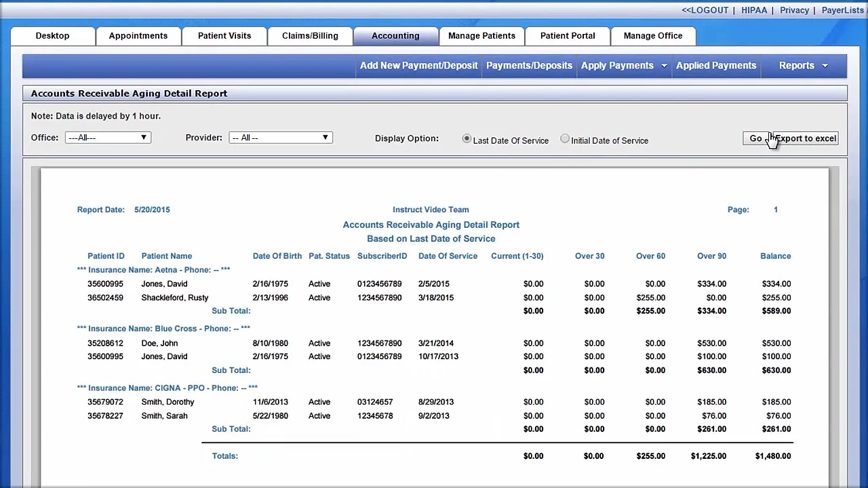Go to the Appointments tab

[138, 36]
